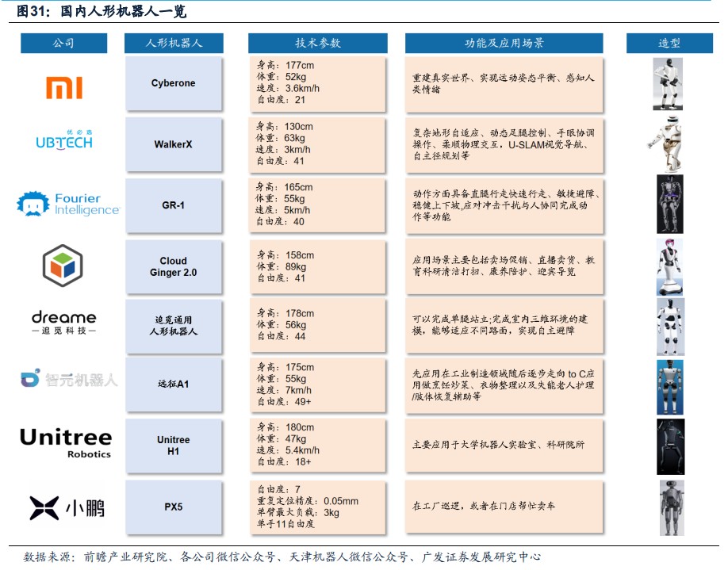Click the UBTECH company logo

(64, 141)
